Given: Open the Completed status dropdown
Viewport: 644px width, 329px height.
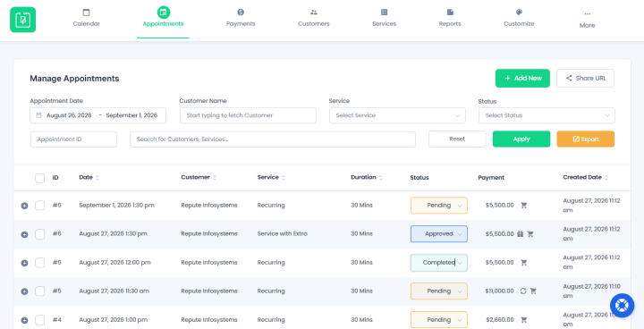Looking at the screenshot, I should click(438, 263).
